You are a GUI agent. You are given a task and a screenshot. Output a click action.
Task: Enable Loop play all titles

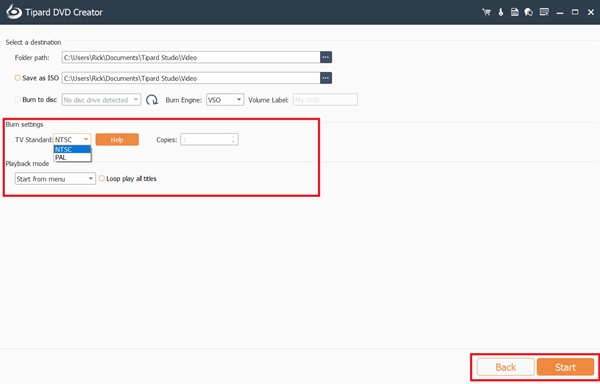[x=102, y=178]
